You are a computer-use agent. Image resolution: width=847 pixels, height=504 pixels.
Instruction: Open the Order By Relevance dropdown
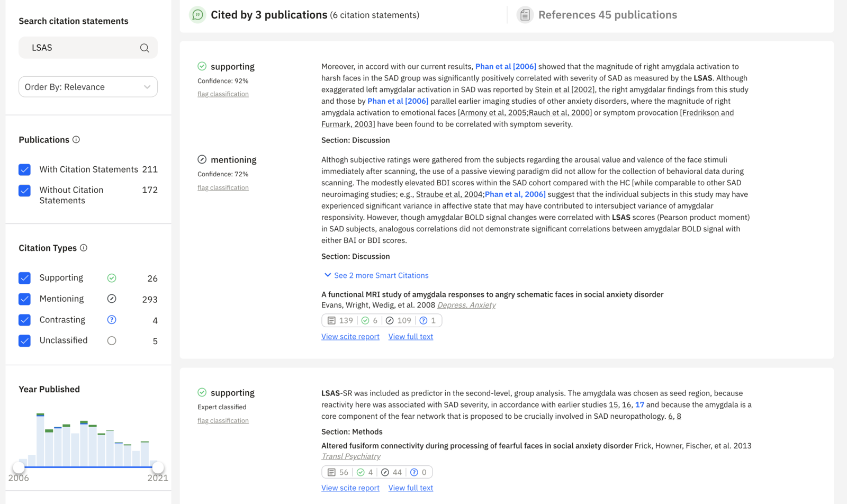tap(88, 86)
